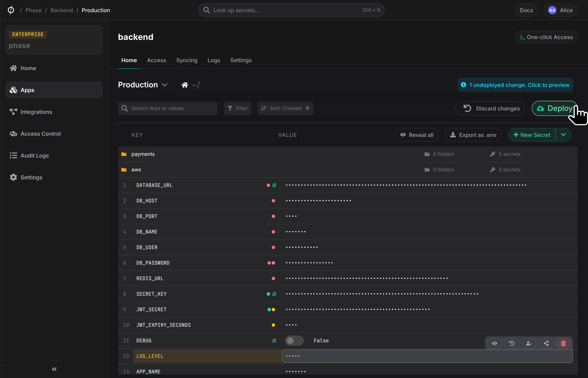588x378 pixels.
Task: Click the home icon in path breadcrumb
Action: (185, 85)
